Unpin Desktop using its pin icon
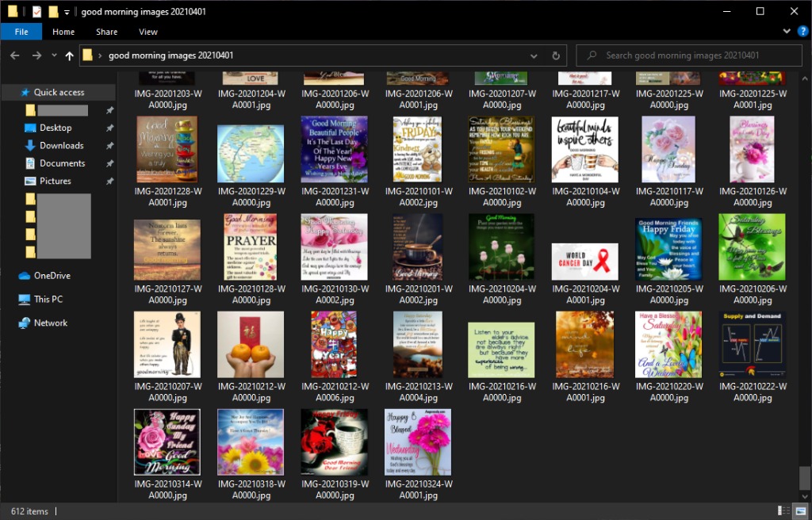 [x=109, y=128]
